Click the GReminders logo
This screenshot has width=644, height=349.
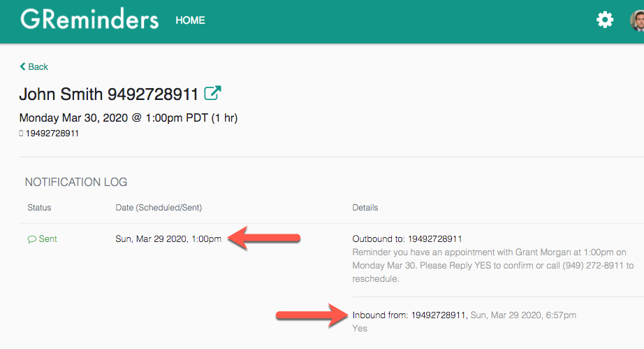(89, 20)
